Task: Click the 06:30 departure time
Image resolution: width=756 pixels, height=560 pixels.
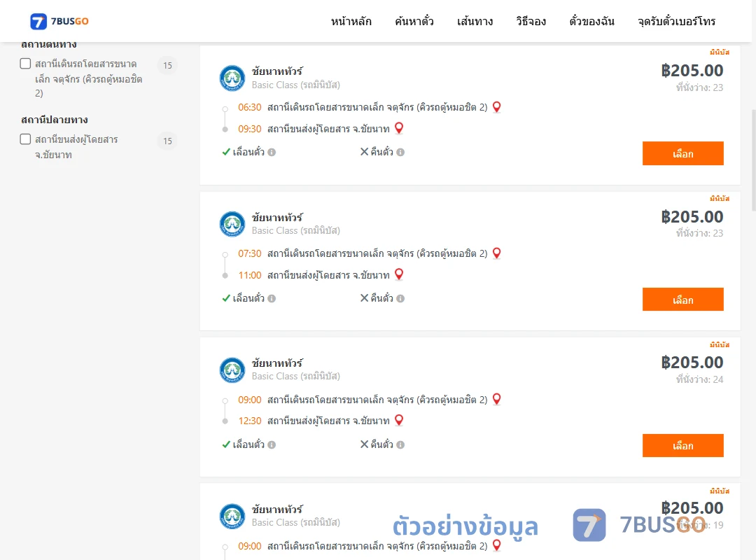Action: click(x=249, y=107)
